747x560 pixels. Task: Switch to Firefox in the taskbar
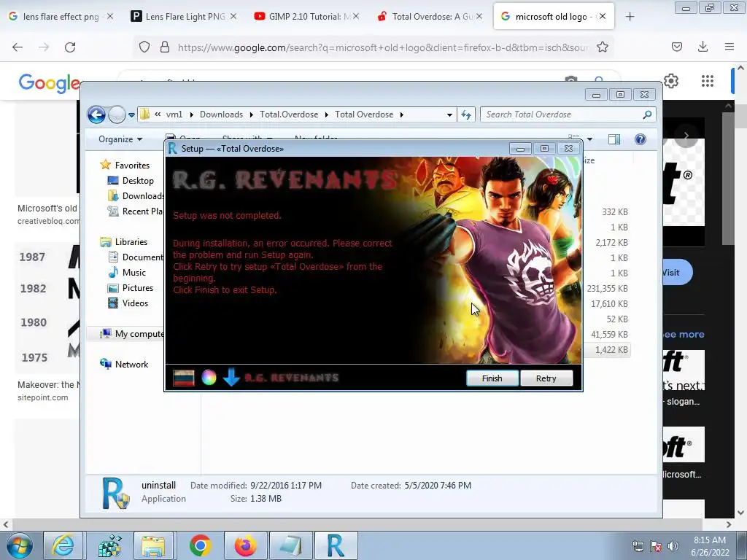click(245, 545)
